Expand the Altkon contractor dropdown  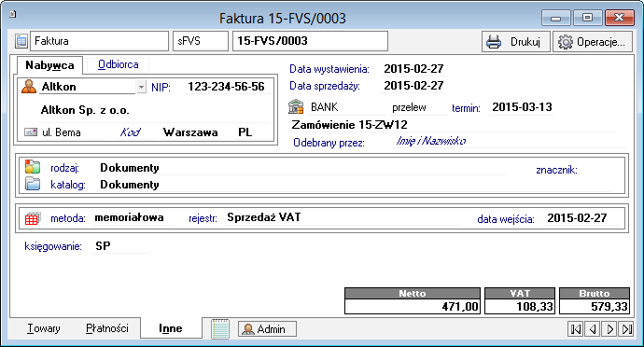[x=141, y=87]
